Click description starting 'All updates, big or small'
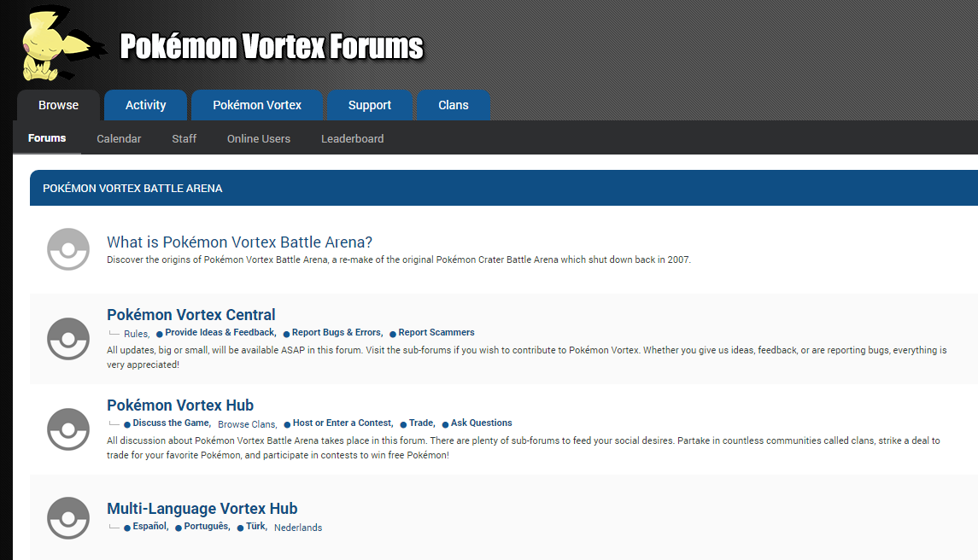 coord(526,358)
